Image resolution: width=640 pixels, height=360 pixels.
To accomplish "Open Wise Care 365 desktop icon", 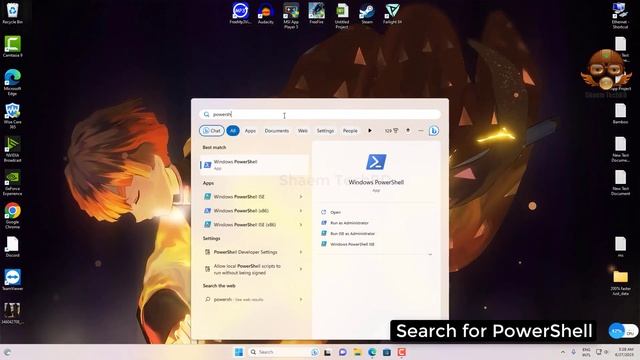I will tap(12, 116).
